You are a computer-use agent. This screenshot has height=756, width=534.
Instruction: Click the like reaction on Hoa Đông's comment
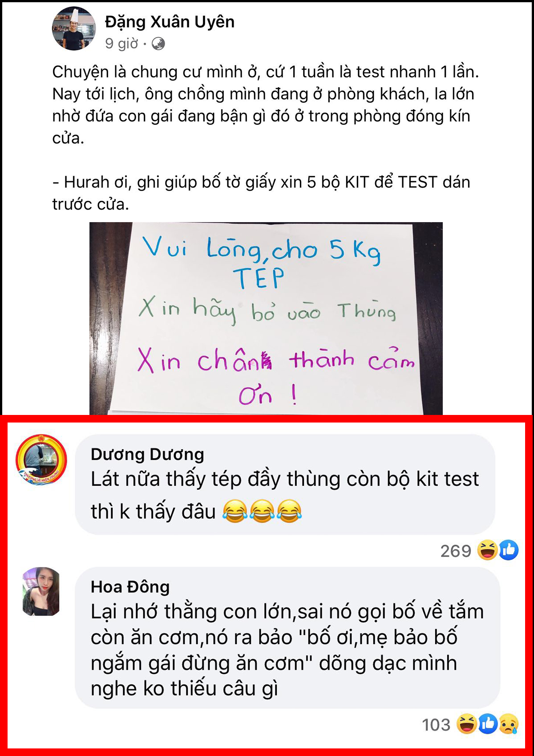click(x=488, y=724)
